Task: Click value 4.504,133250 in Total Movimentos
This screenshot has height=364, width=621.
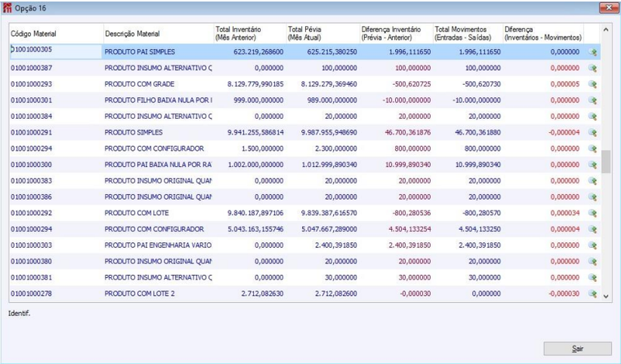Action: 479,229
